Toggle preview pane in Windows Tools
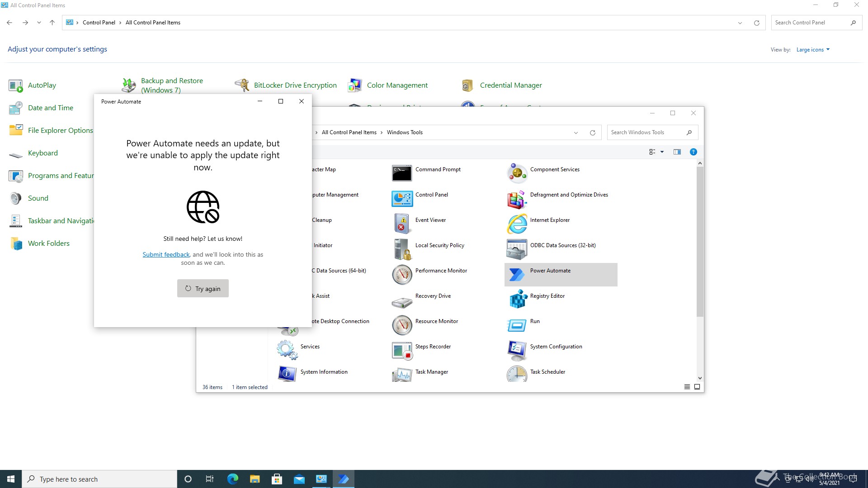 (x=677, y=152)
